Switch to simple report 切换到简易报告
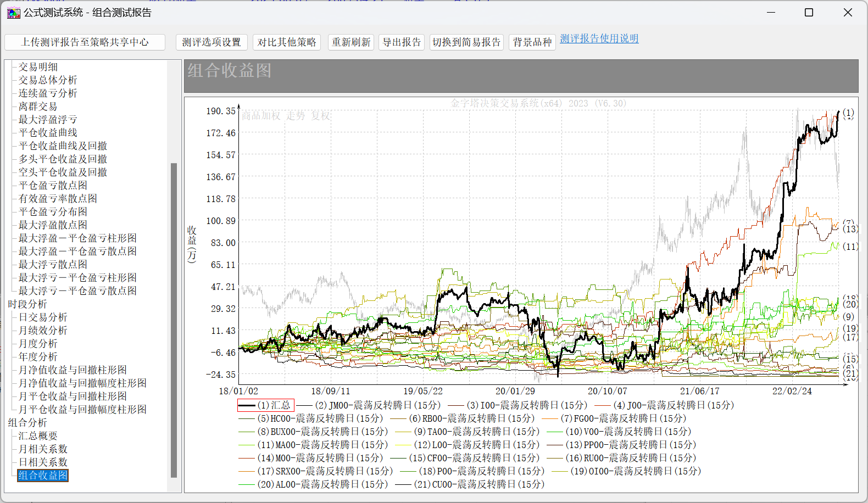This screenshot has height=503, width=868. point(466,42)
